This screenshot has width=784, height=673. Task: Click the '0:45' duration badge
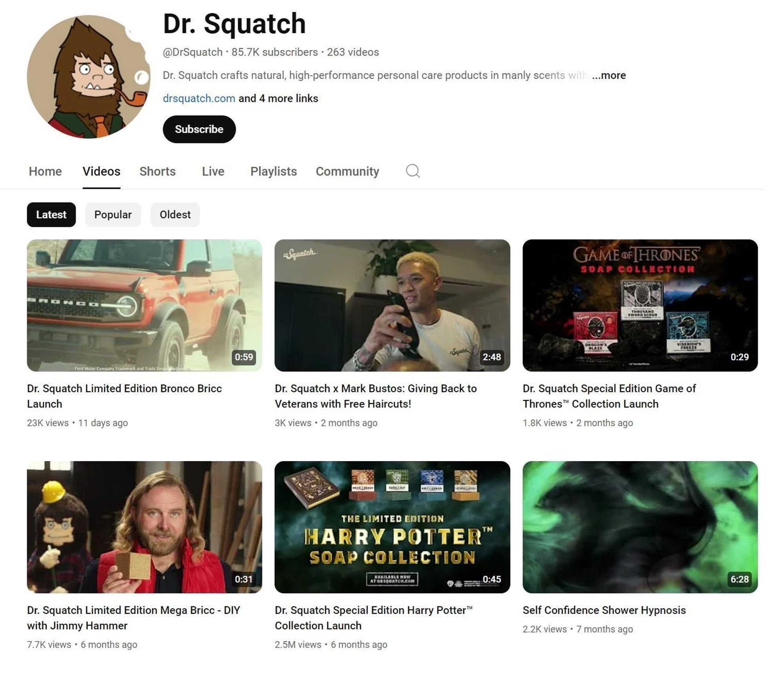pyautogui.click(x=492, y=579)
